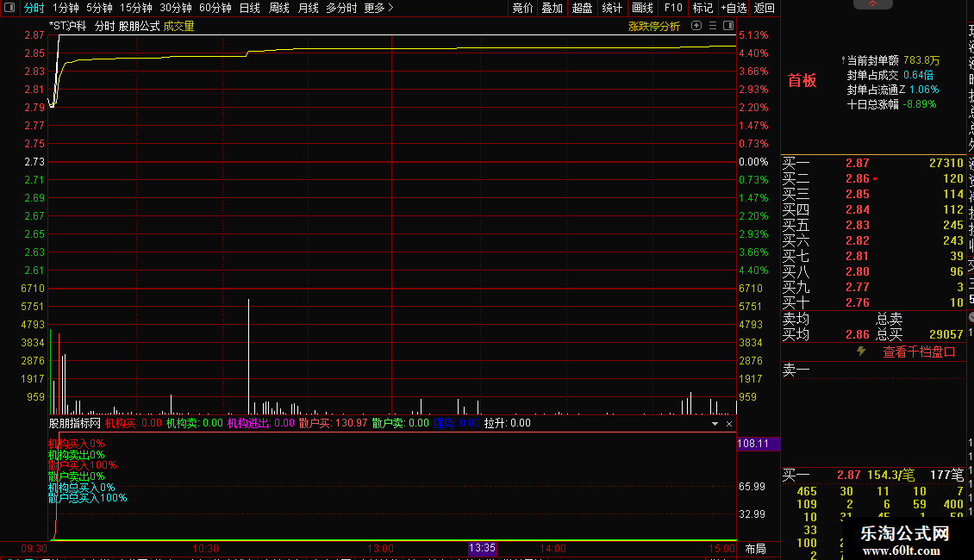Collapse the top red chevron handle
The height and width of the screenshot is (560, 974).
(873, 3)
